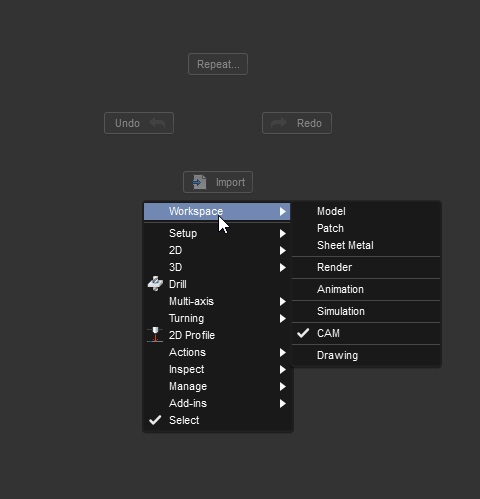The width and height of the screenshot is (480, 499).
Task: Click the Import document icon
Action: point(199,182)
